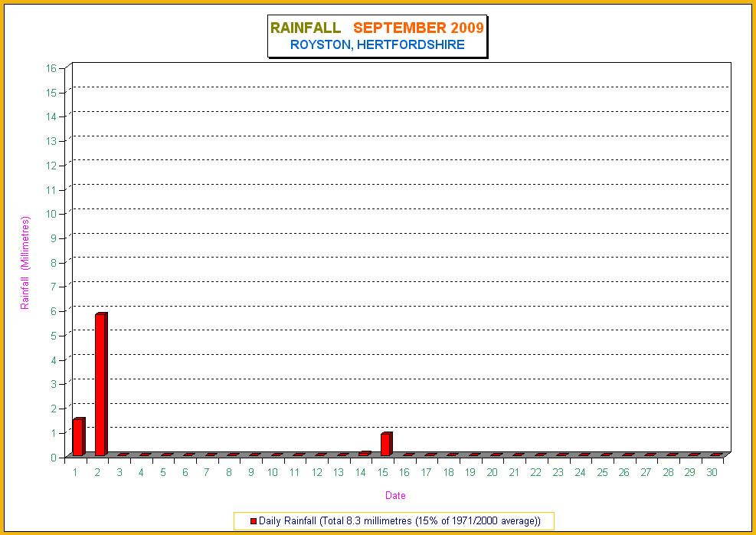Click the 'Rainfall (Millimetres)' y-axis label

[25, 262]
